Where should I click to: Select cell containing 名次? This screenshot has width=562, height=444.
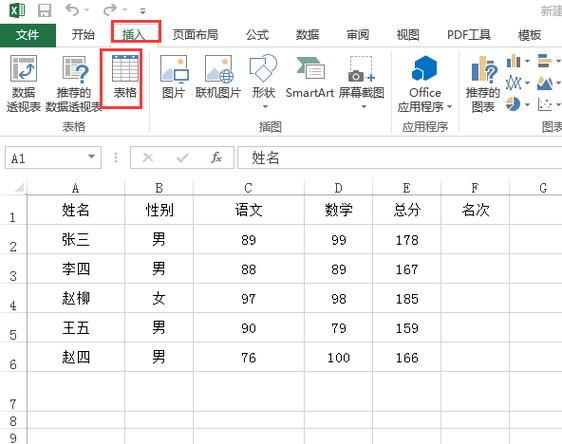(x=475, y=210)
